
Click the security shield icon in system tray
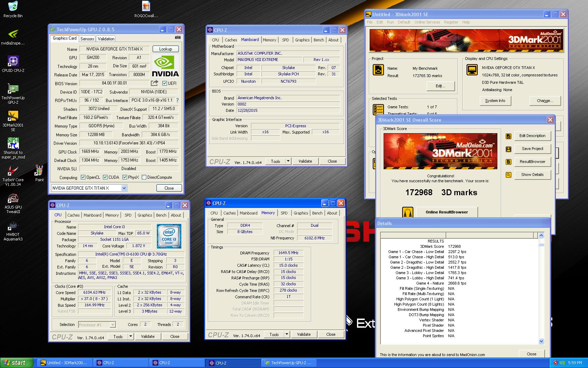555,363
